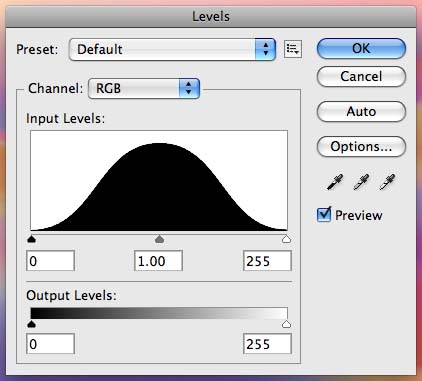Click the Input Levels label
This screenshot has height=381, width=422.
66,119
